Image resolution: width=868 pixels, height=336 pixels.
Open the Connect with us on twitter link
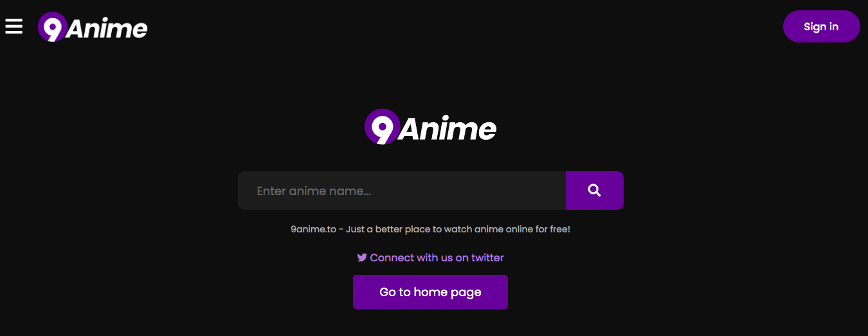[430, 257]
